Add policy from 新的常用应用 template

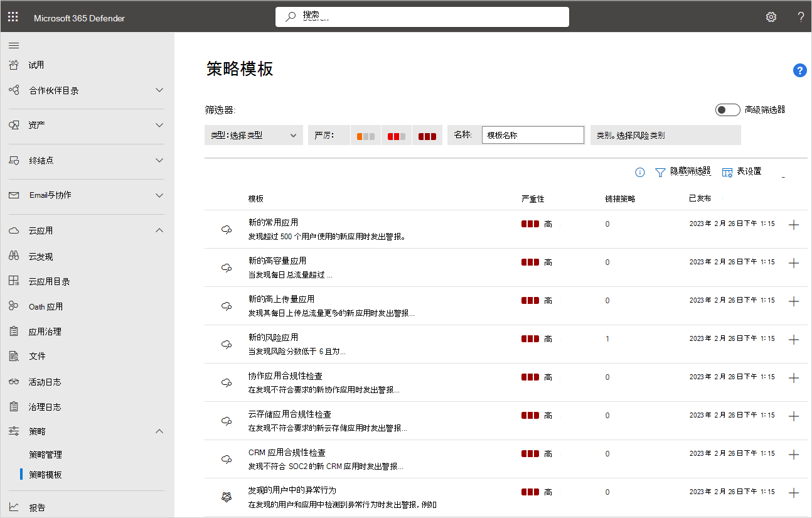coord(793,224)
